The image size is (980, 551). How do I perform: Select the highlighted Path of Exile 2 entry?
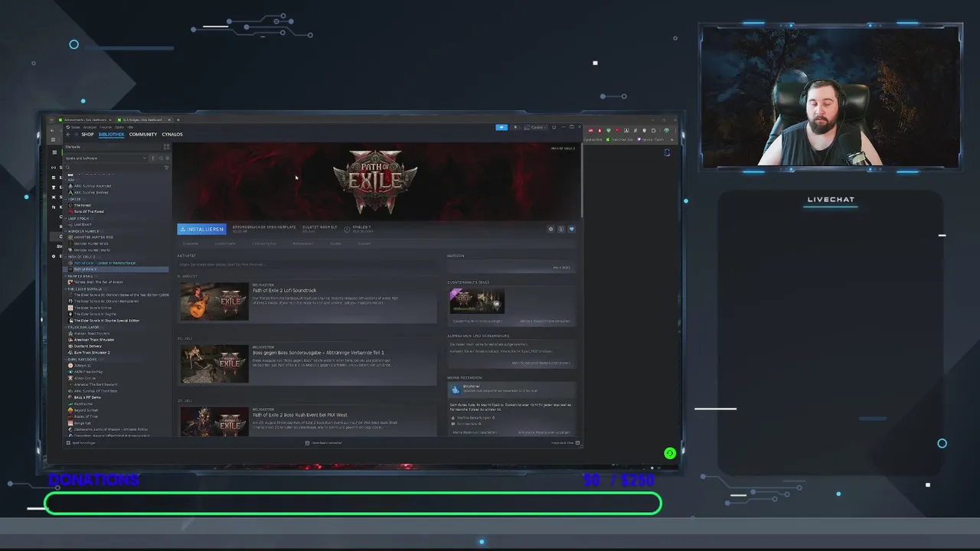tap(116, 269)
